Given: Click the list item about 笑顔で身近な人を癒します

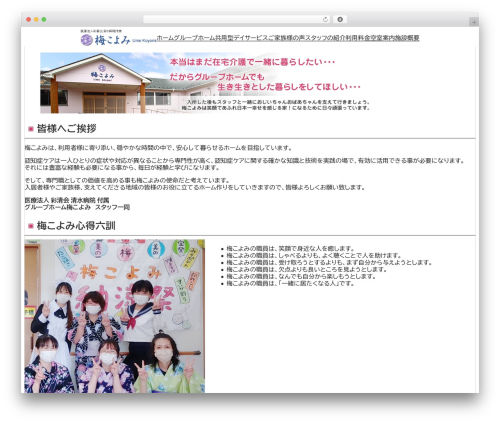Looking at the screenshot, I should point(290,248).
